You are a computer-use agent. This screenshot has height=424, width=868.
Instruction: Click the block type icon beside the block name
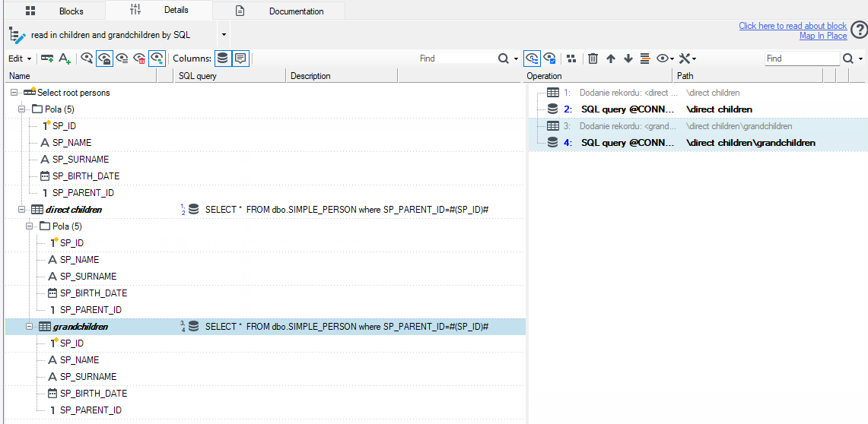(17, 35)
